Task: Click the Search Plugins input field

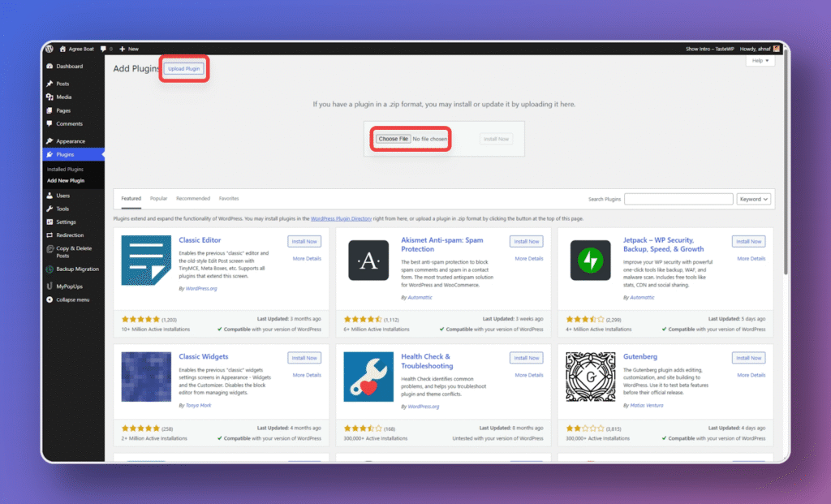Action: (678, 200)
